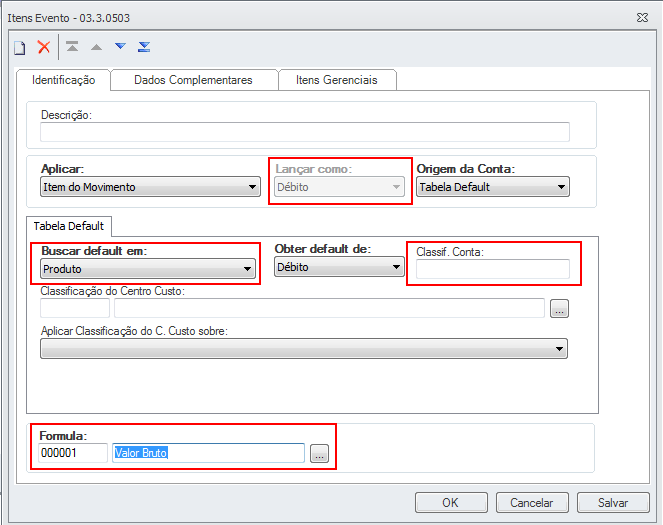The width and height of the screenshot is (663, 525).
Task: Expand the Obter default de dropdown
Action: [x=339, y=267]
